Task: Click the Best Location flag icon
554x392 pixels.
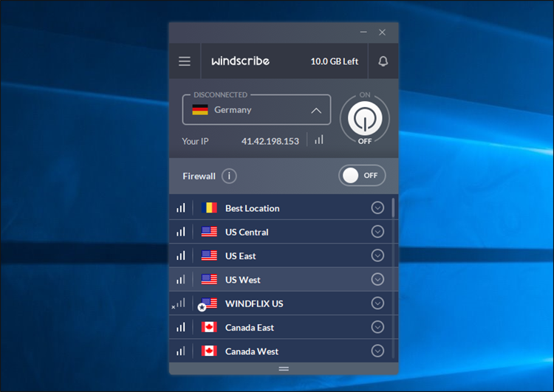Action: [209, 207]
